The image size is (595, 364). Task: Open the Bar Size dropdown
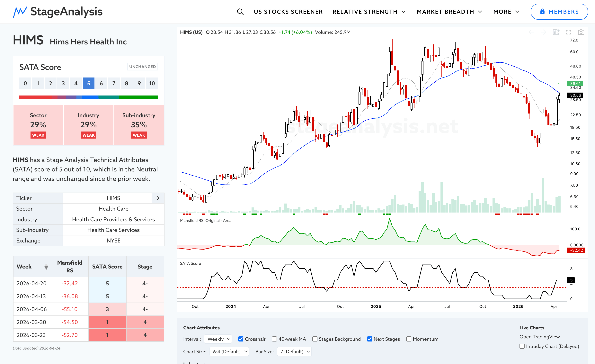tap(294, 351)
